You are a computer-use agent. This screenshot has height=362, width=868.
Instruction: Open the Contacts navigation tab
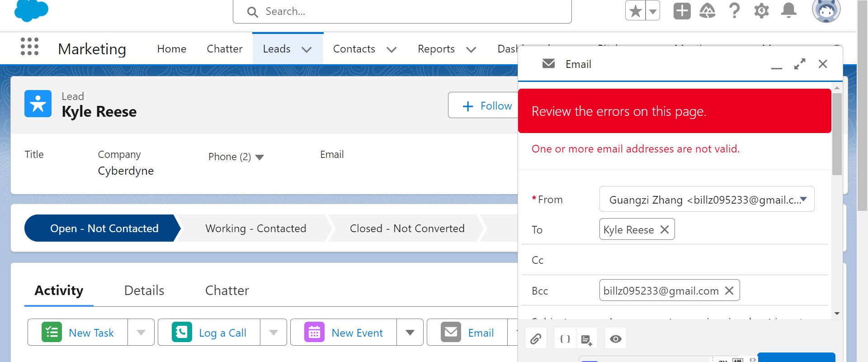[354, 49]
